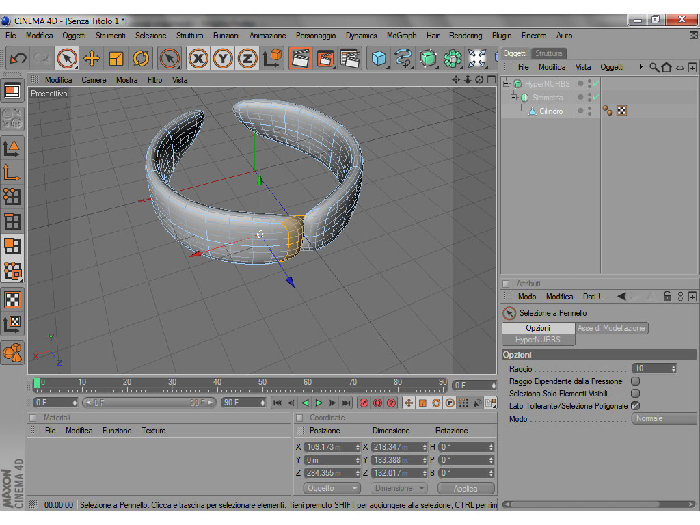
Task: Open the Rendering menu
Action: (x=465, y=35)
